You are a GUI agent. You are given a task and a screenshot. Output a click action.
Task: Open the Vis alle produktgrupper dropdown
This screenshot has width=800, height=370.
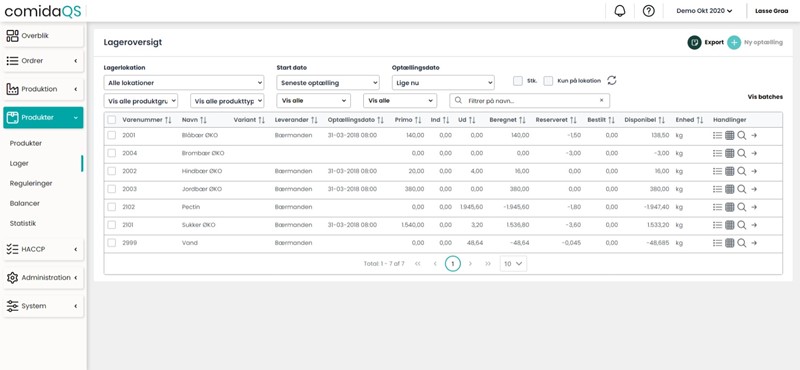141,101
